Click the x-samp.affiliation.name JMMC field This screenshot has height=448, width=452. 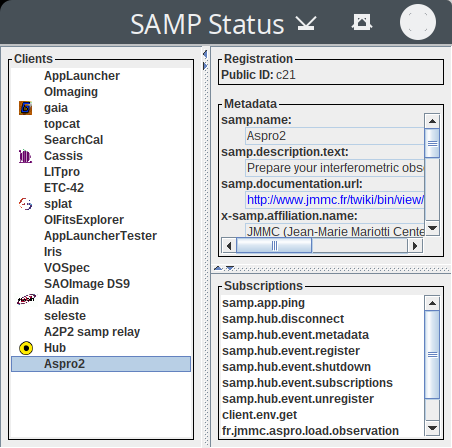335,231
